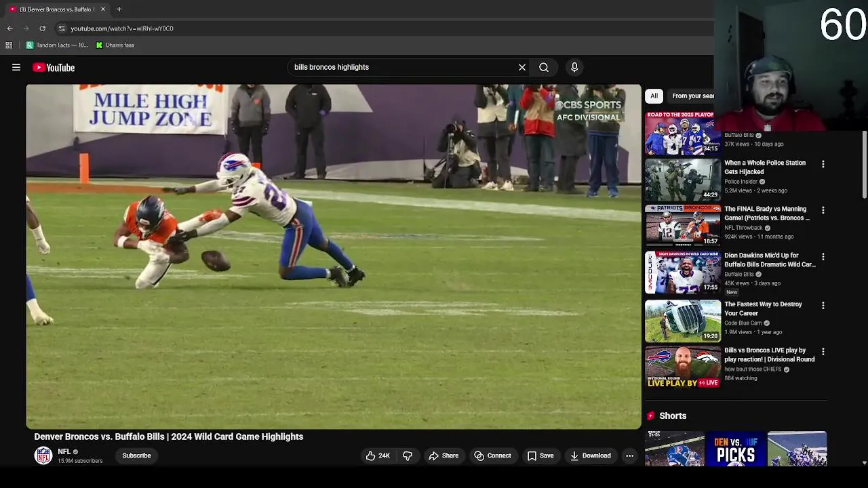Clear the search box with X icon
The image size is (868, 488).
522,67
